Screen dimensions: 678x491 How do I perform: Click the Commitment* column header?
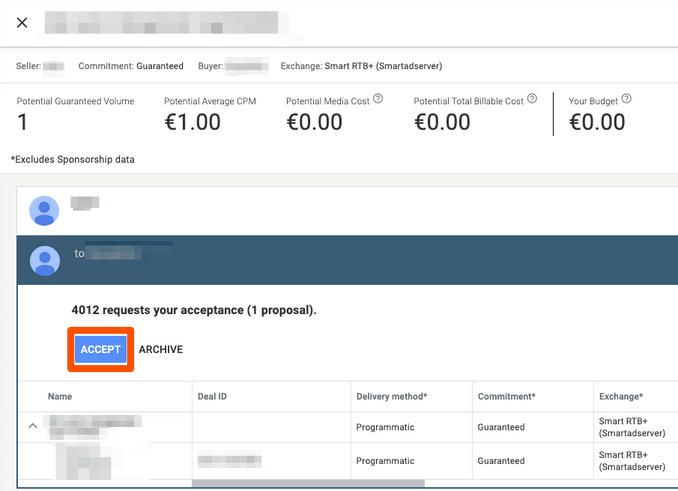click(505, 397)
